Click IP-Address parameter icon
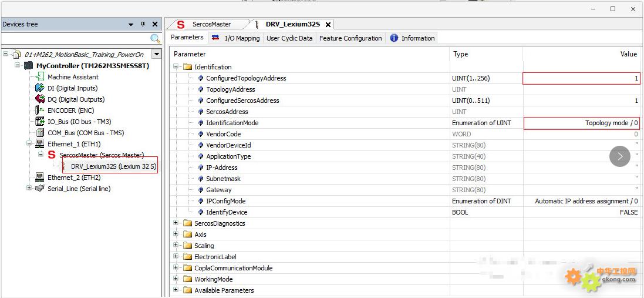Image resolution: width=644 pixels, height=298 pixels. click(x=200, y=168)
